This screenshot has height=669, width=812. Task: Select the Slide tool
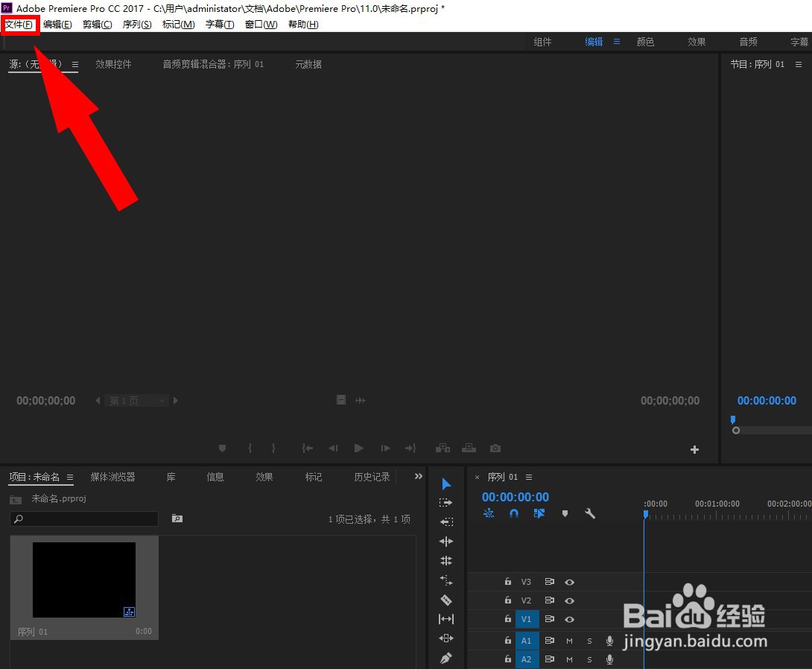[x=446, y=638]
